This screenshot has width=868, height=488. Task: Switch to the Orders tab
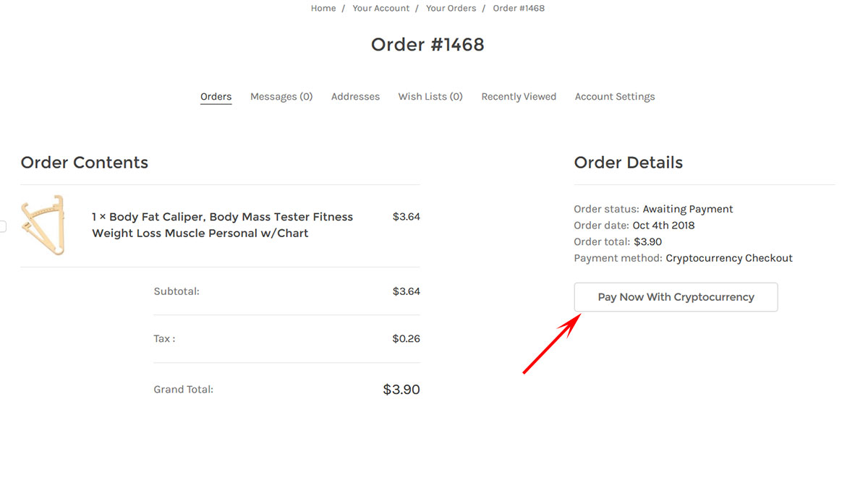pyautogui.click(x=216, y=97)
